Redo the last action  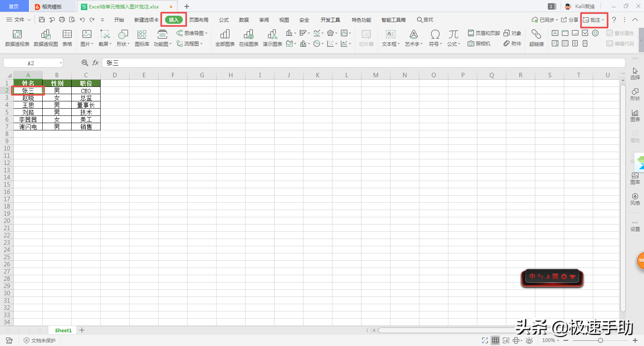click(x=92, y=20)
